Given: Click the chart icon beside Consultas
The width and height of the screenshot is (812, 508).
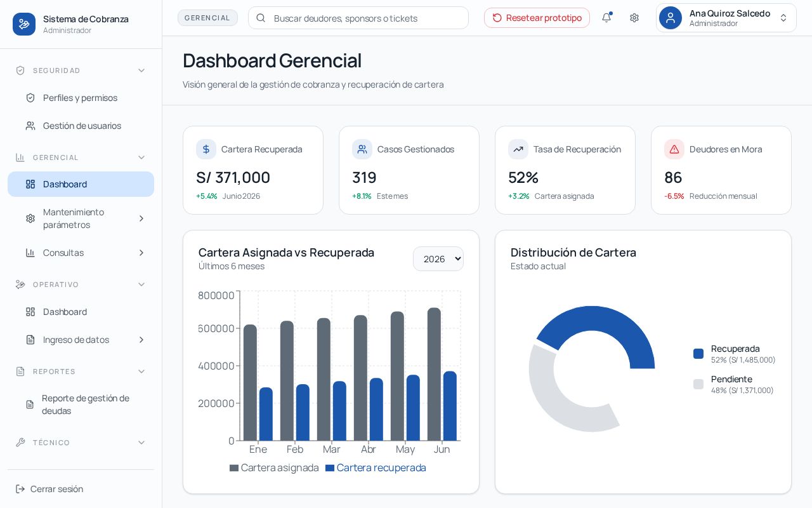Looking at the screenshot, I should [x=30, y=253].
